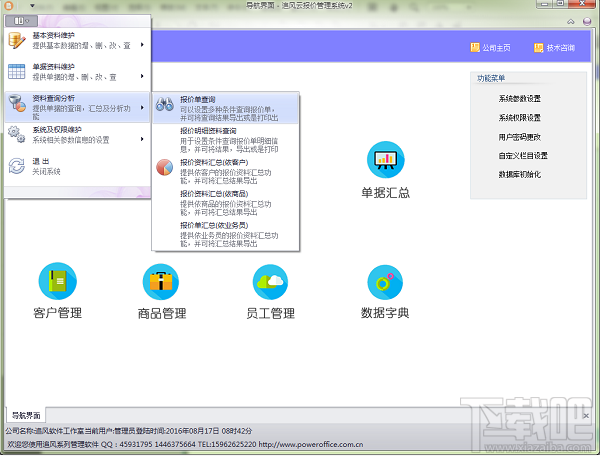The width and height of the screenshot is (600, 458).
Task: Select 报价明细资料查询 menu entry
Action: [x=226, y=140]
